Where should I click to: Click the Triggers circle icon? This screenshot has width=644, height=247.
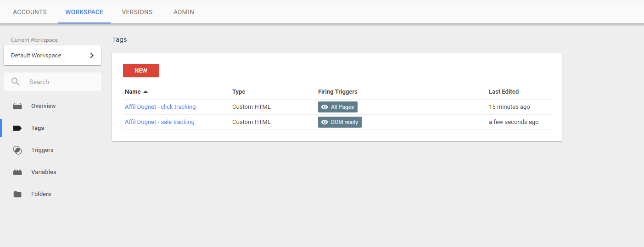[x=17, y=150]
